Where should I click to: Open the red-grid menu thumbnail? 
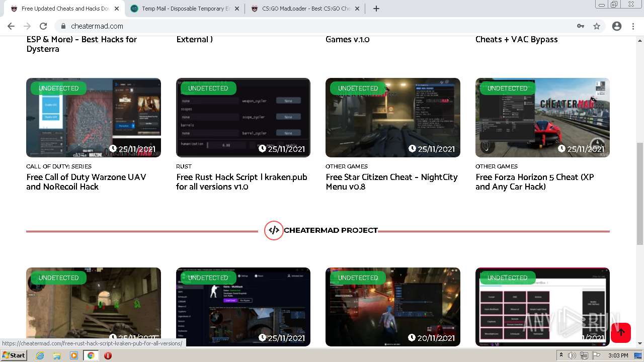pos(542,307)
